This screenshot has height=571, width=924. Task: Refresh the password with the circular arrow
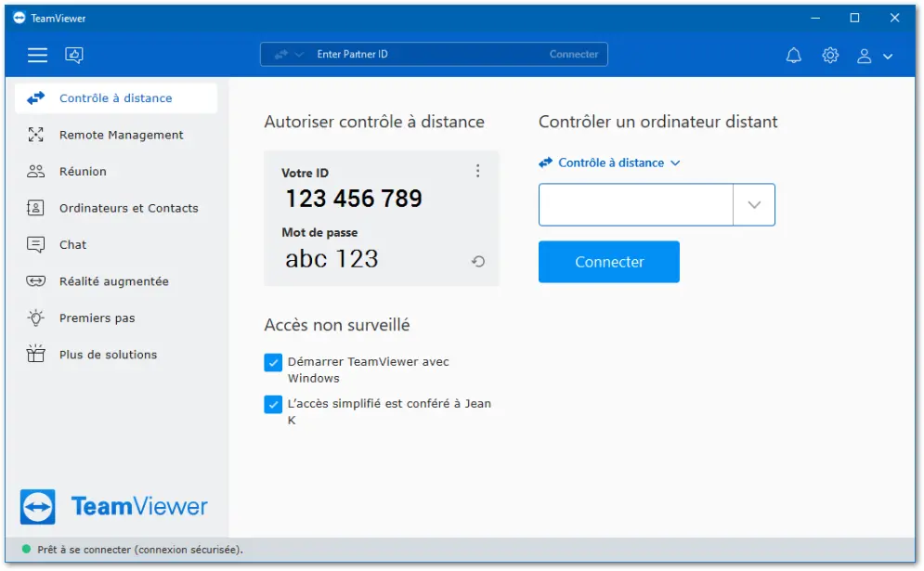pos(478,261)
